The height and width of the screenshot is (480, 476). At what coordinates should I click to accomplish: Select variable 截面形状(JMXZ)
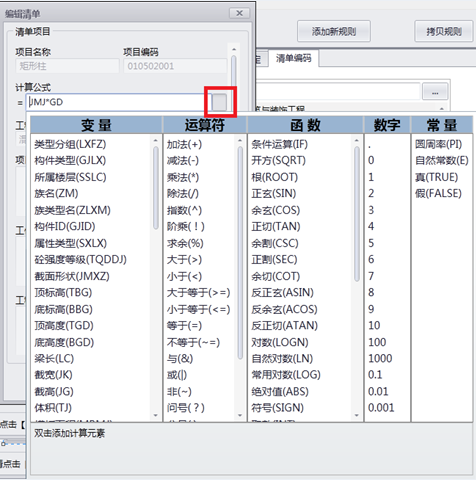point(72,276)
